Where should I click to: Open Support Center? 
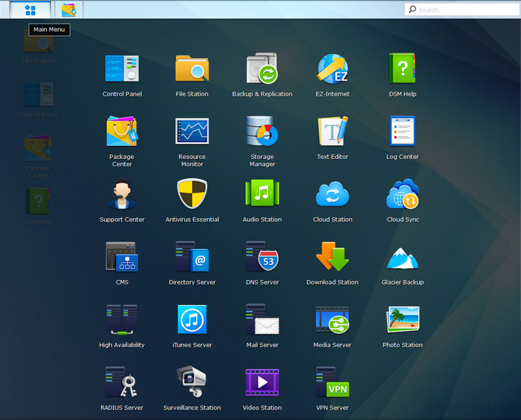coord(122,201)
